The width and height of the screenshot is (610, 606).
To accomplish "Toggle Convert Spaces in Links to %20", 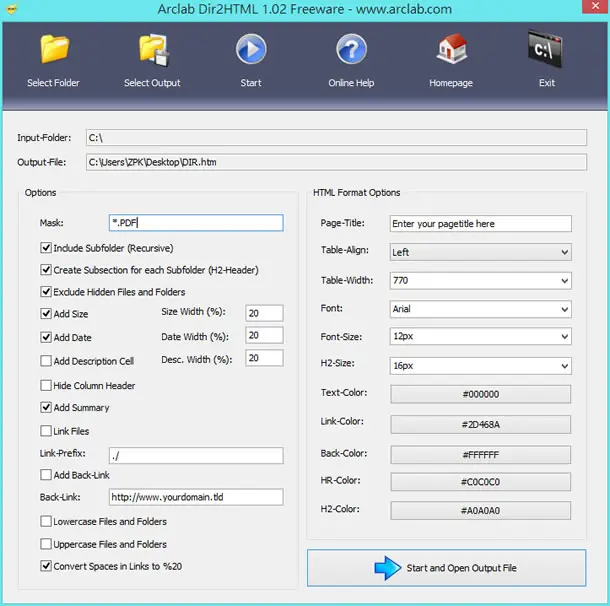I will pos(46,566).
